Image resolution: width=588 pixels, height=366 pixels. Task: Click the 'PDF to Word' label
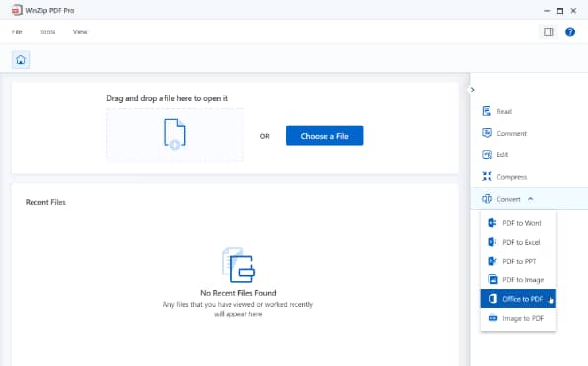pos(522,223)
